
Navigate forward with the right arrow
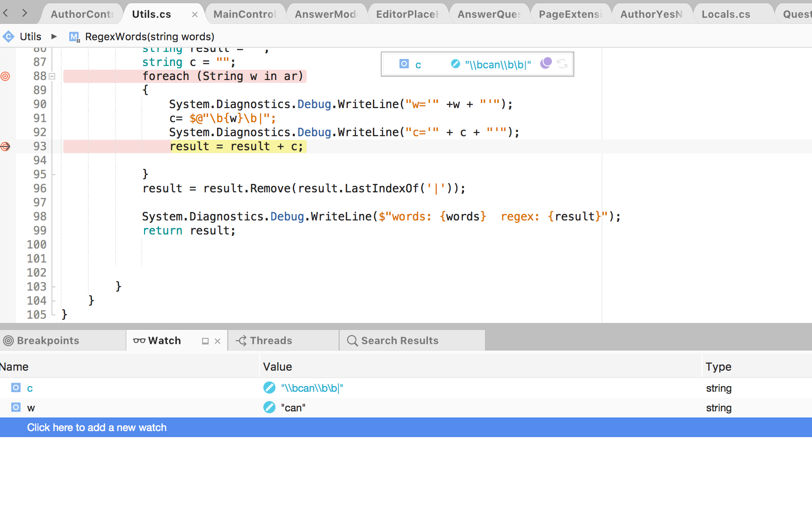24,13
